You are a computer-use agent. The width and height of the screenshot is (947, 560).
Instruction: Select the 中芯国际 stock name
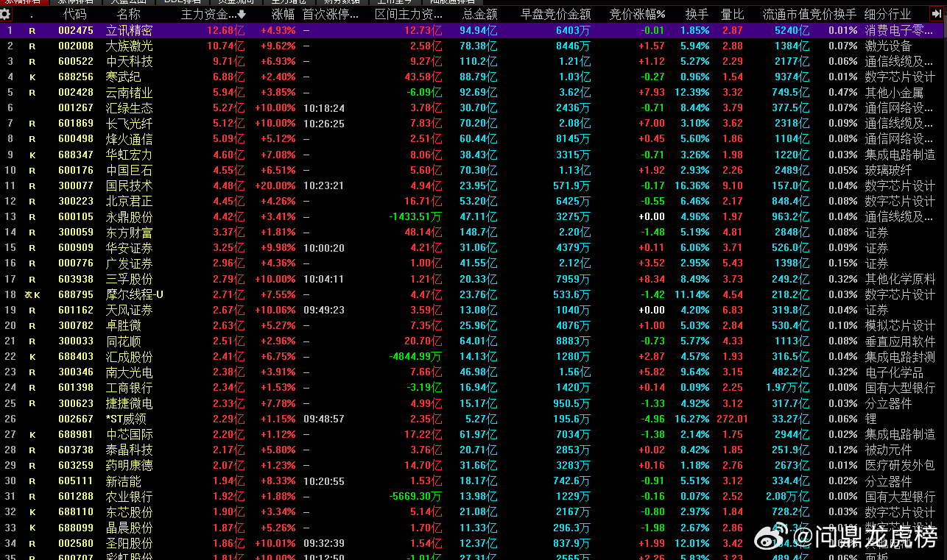tap(130, 434)
